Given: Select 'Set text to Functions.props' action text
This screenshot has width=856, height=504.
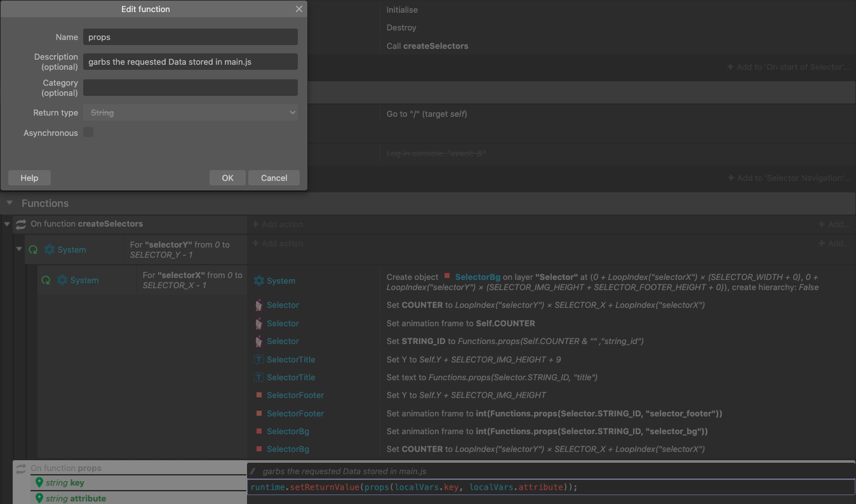Looking at the screenshot, I should (x=492, y=378).
